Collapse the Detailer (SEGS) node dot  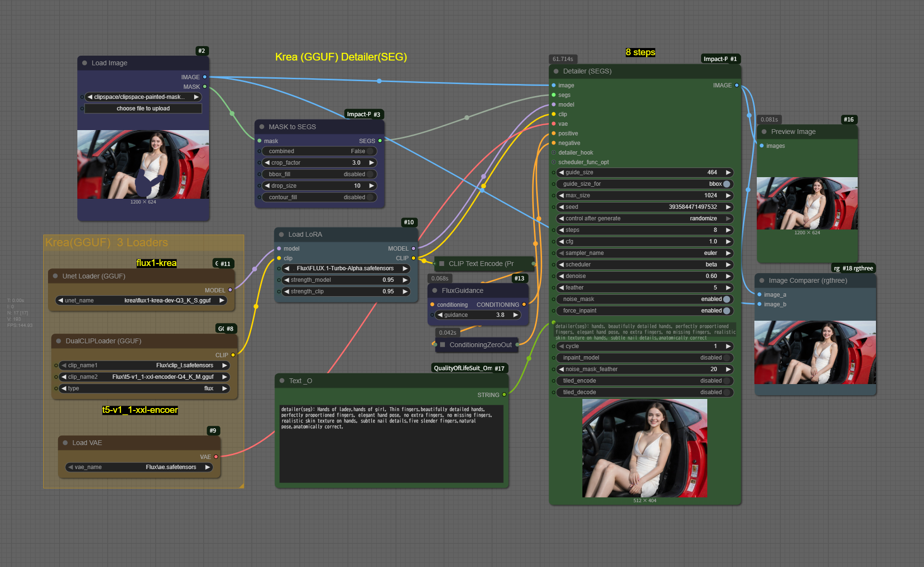tap(556, 71)
